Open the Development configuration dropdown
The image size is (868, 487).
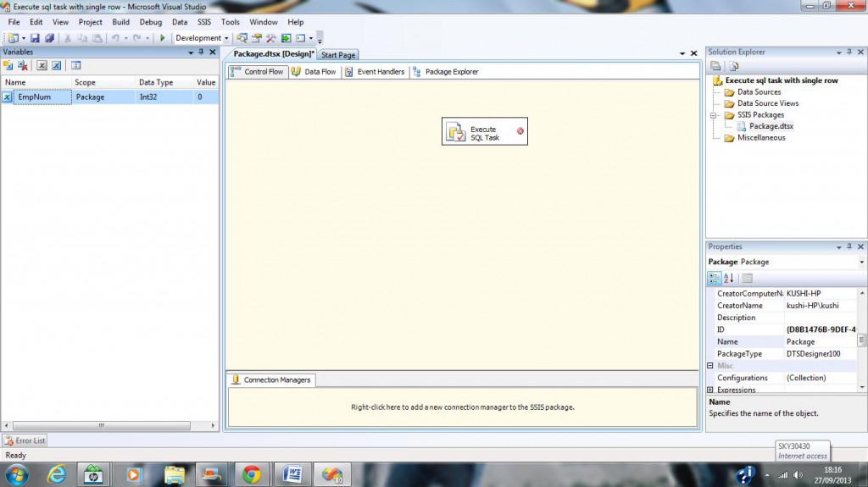point(226,38)
